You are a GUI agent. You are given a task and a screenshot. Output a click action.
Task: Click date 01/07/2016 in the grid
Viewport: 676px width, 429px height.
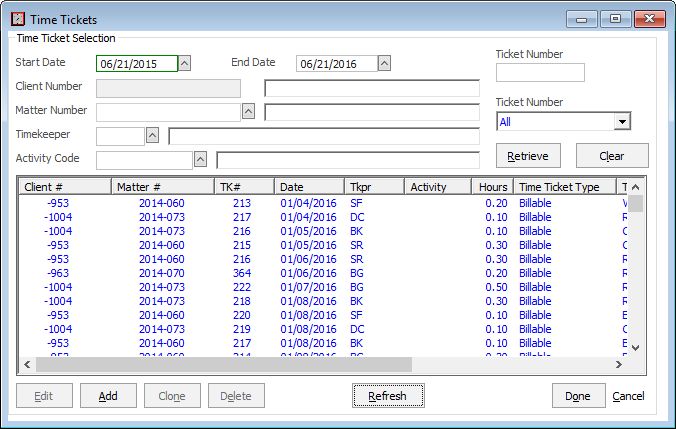click(x=308, y=287)
